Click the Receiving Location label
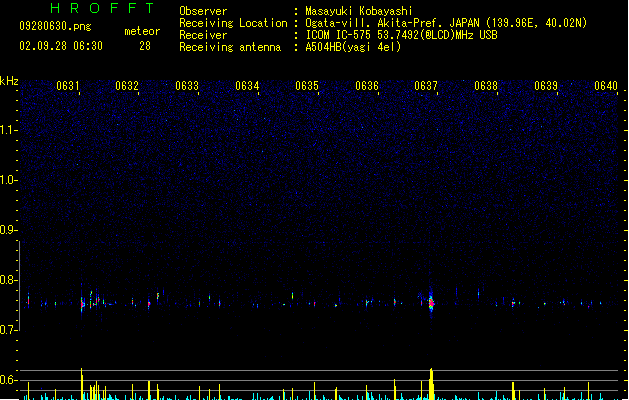Screen dimensions: 629x400 click(x=233, y=23)
